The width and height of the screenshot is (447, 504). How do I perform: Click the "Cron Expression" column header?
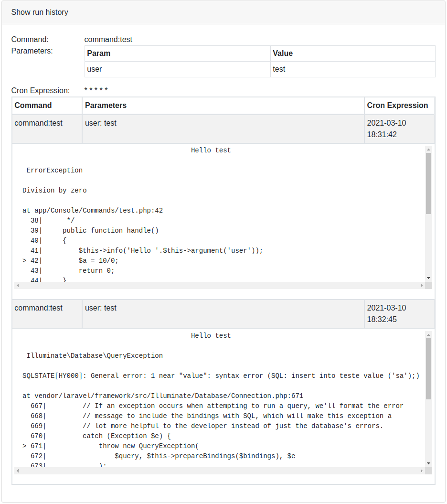tap(399, 106)
